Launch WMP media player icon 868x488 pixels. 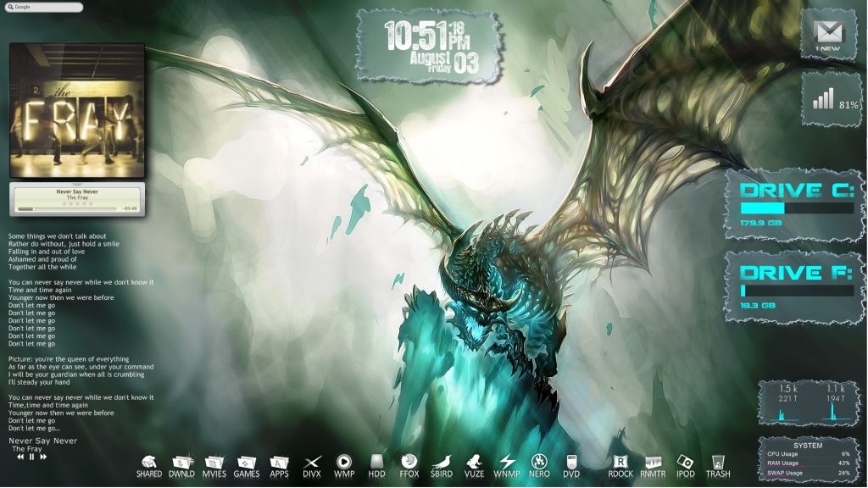[344, 467]
